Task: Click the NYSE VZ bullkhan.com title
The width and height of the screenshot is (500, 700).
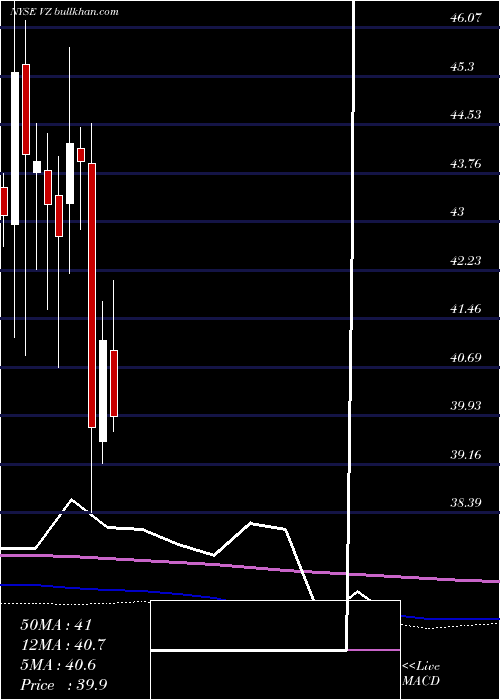Action: (x=64, y=12)
